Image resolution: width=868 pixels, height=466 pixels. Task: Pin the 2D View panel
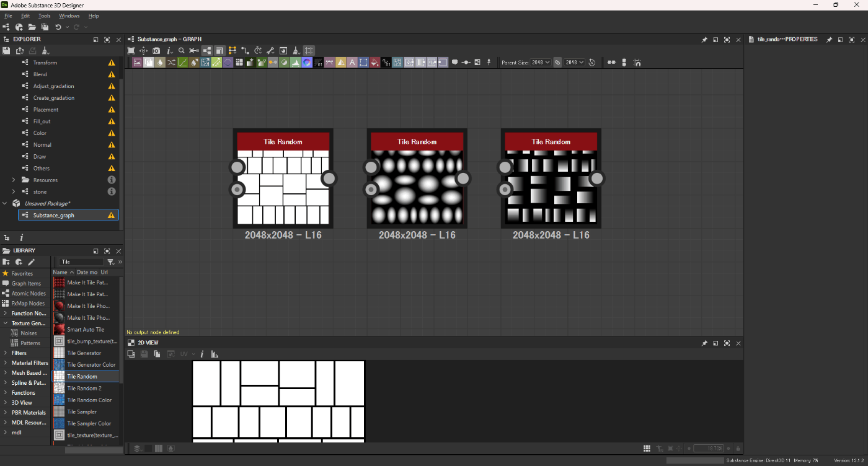coord(704,343)
